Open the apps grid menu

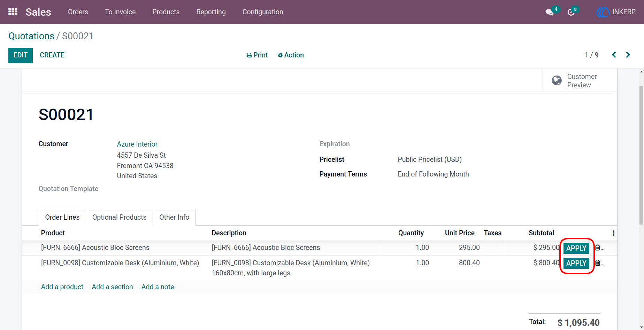click(13, 12)
